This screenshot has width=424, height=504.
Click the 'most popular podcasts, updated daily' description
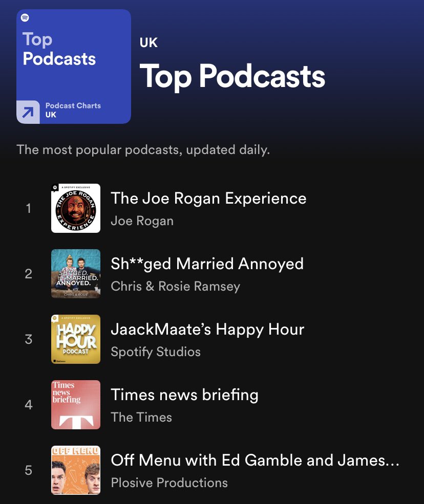[143, 150]
